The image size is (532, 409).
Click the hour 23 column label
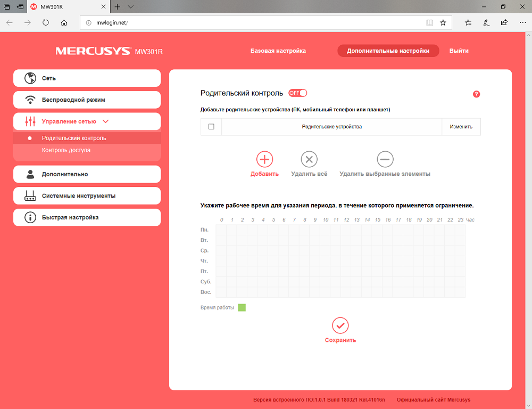pyautogui.click(x=460, y=220)
